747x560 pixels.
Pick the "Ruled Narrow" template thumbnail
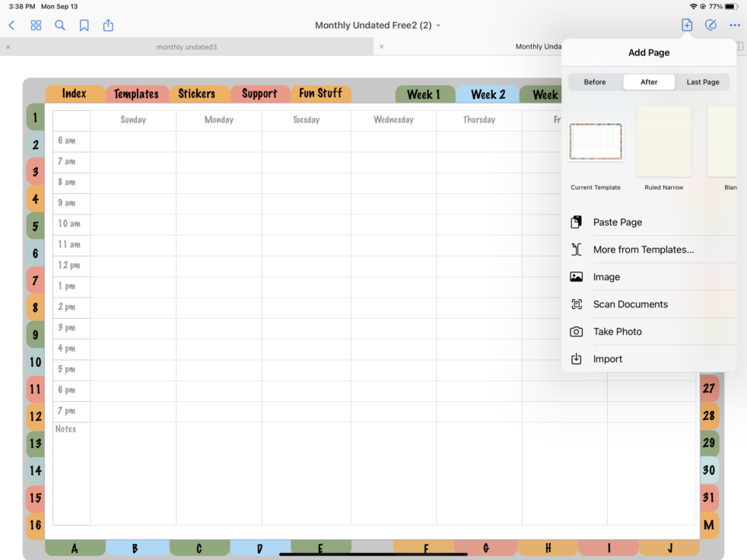click(x=663, y=142)
